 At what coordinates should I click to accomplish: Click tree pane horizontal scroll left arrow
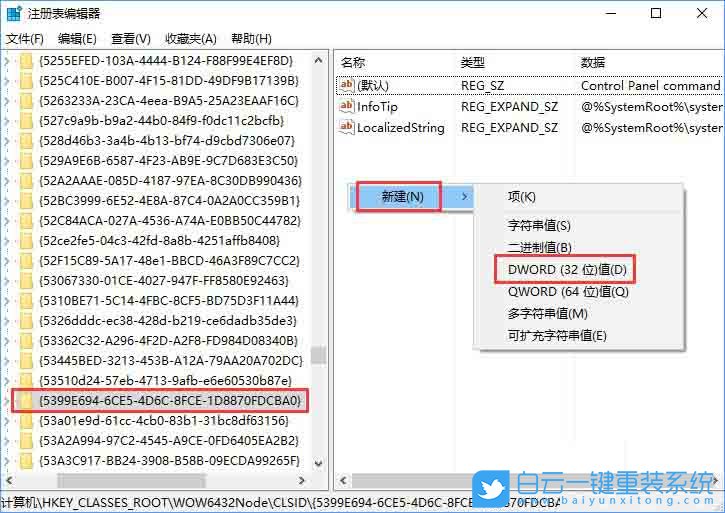point(9,481)
